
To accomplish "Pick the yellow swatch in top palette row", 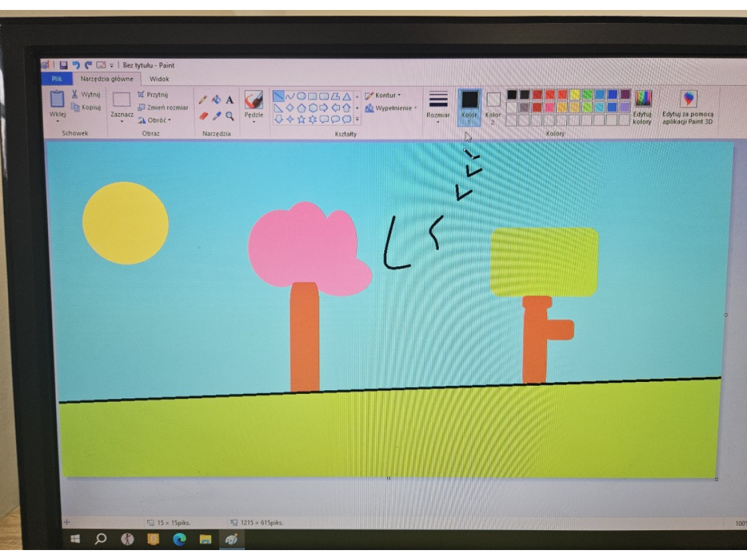I will pyautogui.click(x=575, y=95).
